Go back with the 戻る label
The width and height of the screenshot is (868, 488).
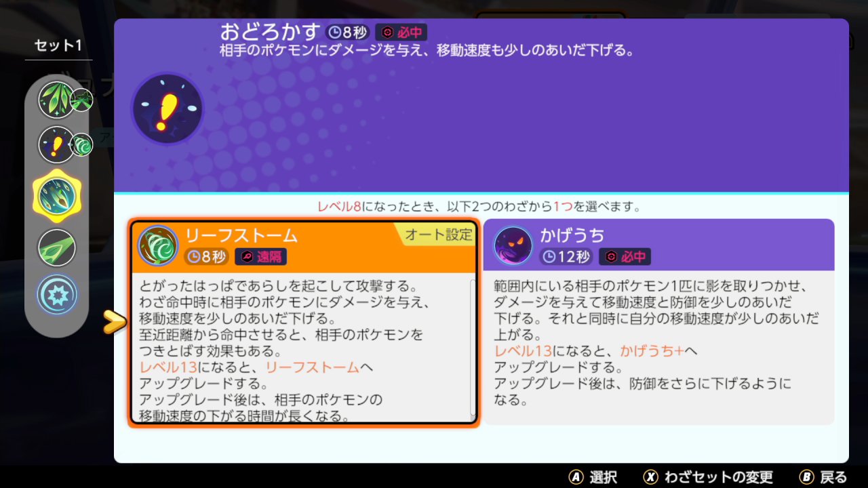(833, 477)
